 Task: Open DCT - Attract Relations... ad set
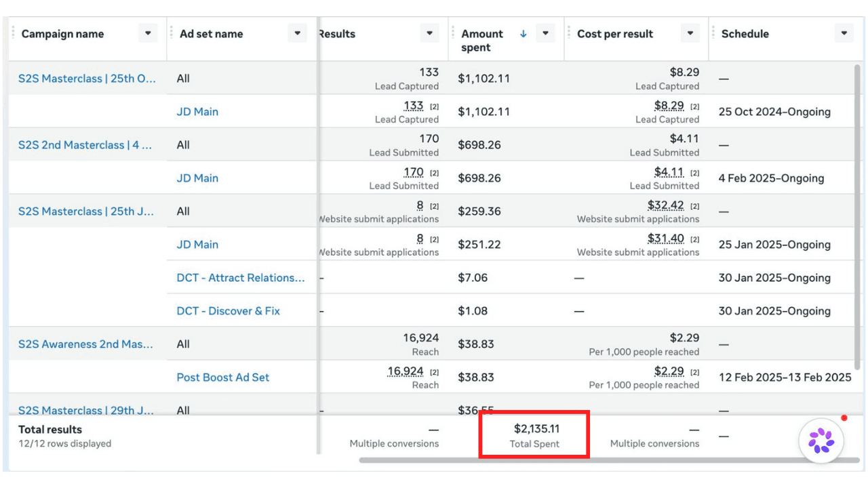click(x=241, y=278)
